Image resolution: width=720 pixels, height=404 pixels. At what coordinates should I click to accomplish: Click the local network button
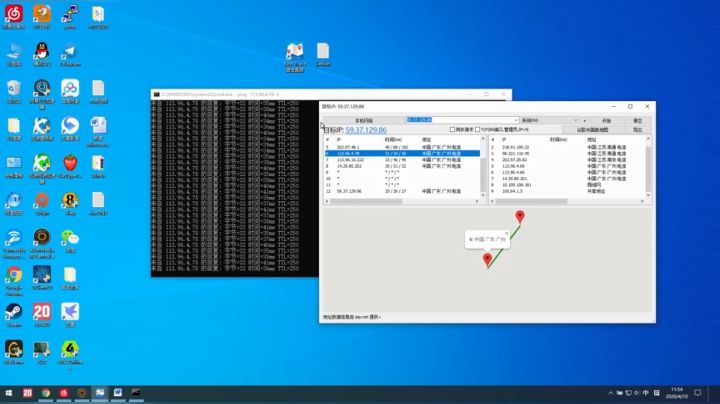click(364, 120)
